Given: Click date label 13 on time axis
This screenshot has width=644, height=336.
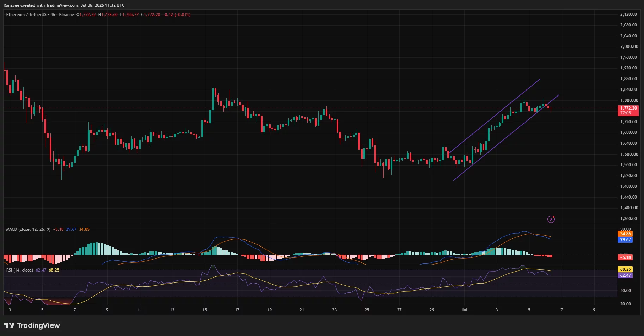Looking at the screenshot, I should [172, 310].
